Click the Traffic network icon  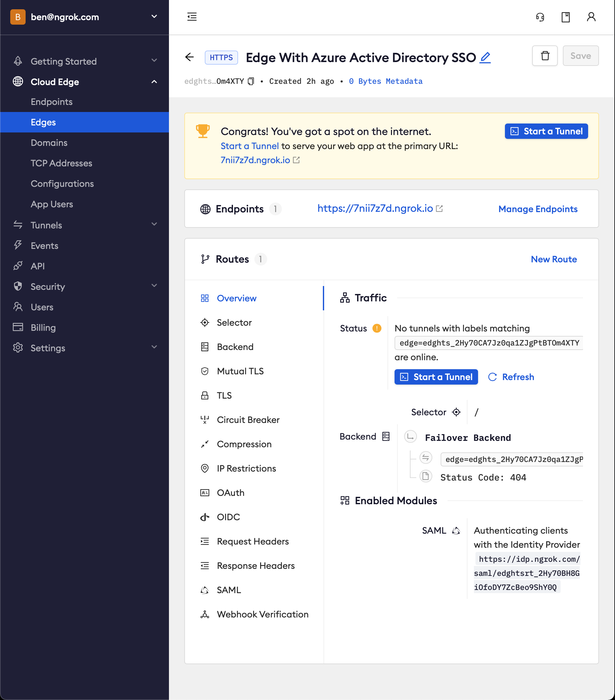pos(345,298)
